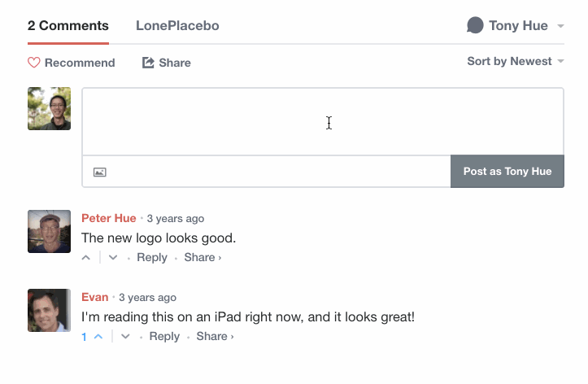The width and height of the screenshot is (588, 384).
Task: Click the speech bubble icon beside Tony Hue
Action: pyautogui.click(x=475, y=25)
